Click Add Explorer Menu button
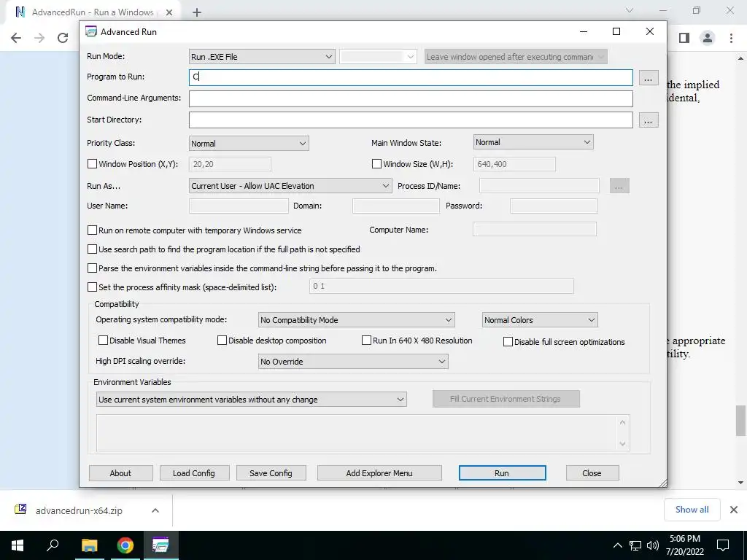747x560 pixels. (x=379, y=472)
